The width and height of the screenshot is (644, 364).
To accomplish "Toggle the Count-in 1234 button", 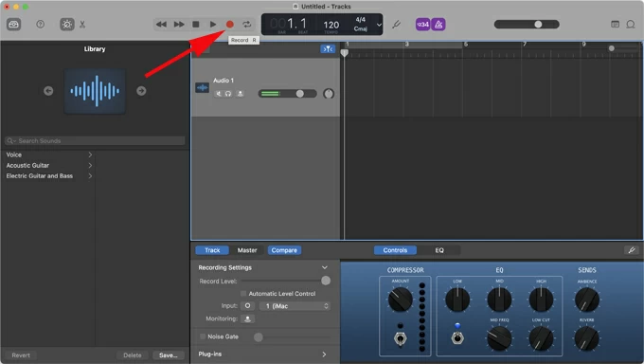I will 422,25.
